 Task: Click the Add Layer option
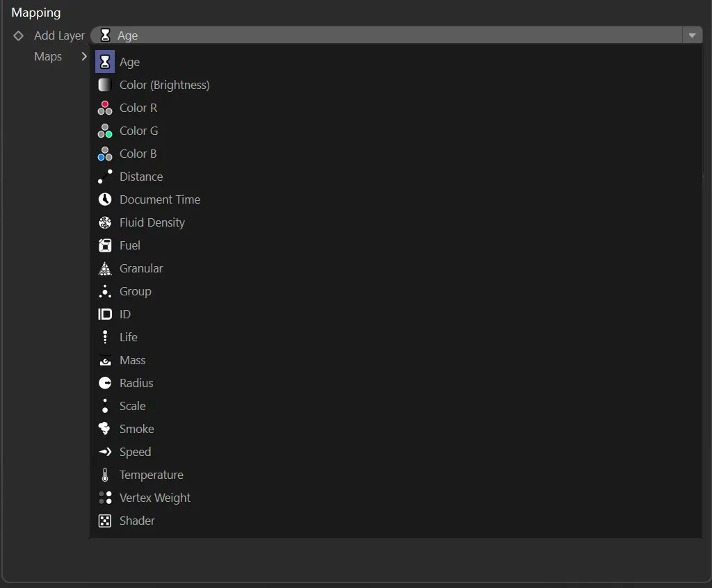point(59,35)
